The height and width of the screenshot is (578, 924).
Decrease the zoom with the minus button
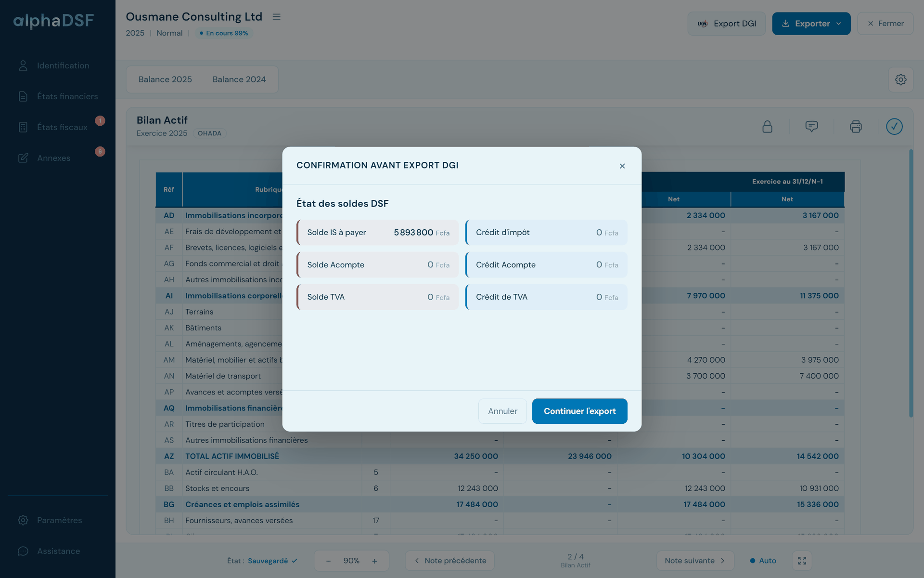pos(328,561)
